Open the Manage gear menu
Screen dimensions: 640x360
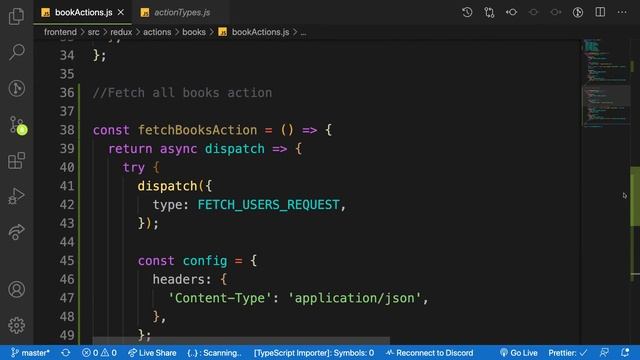pyautogui.click(x=16, y=325)
